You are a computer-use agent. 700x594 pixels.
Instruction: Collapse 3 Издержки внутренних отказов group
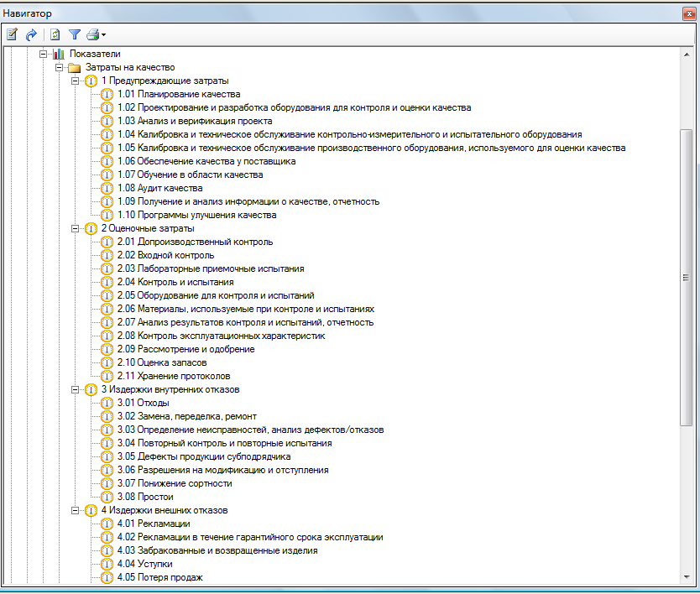point(75,389)
